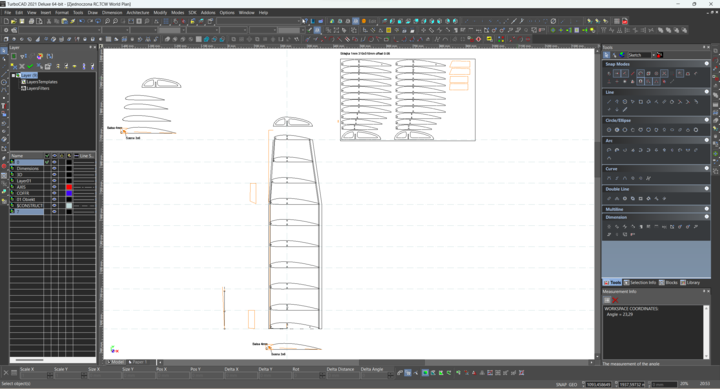Open the Architecture menu

click(x=138, y=12)
